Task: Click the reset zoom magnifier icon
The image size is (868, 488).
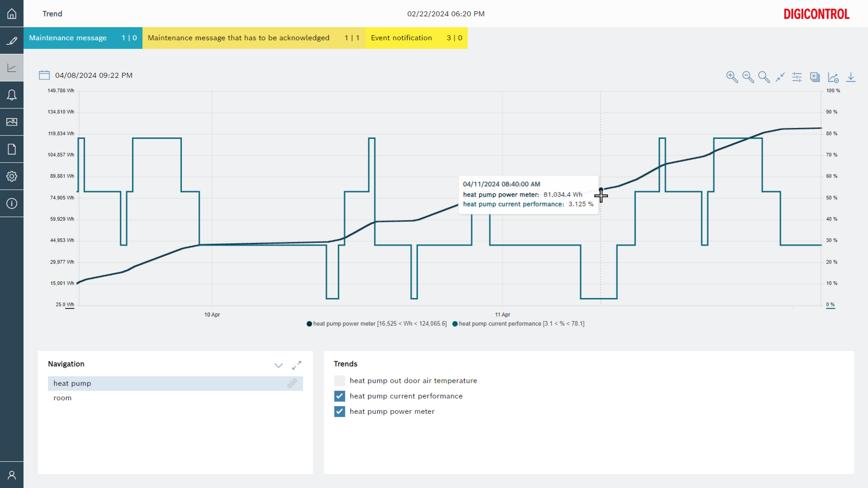Action: coord(764,77)
